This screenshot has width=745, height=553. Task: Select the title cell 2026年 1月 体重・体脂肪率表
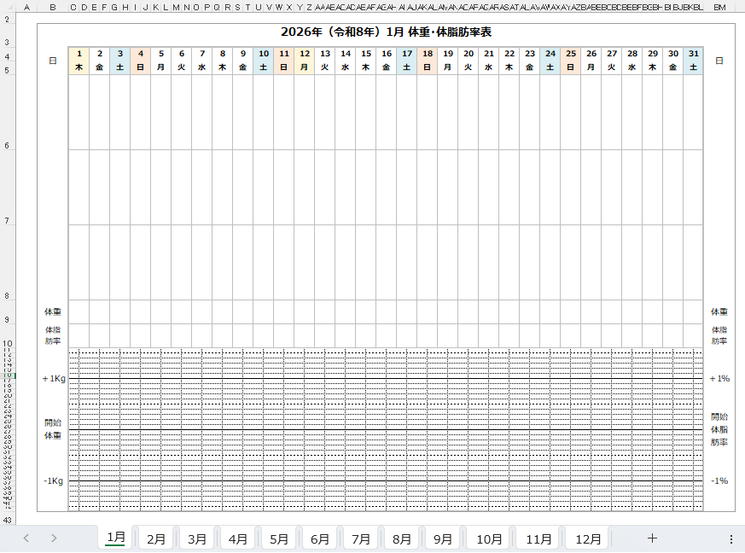(386, 32)
